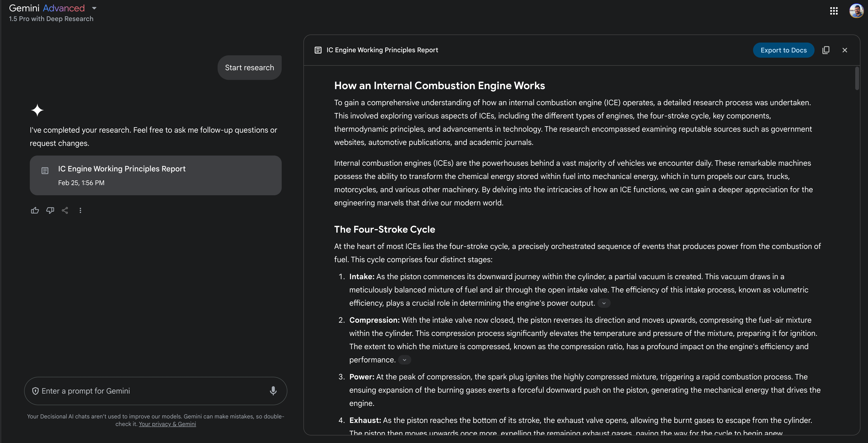Expand source chevron after Intake paragraph
The image size is (868, 443).
604,303
